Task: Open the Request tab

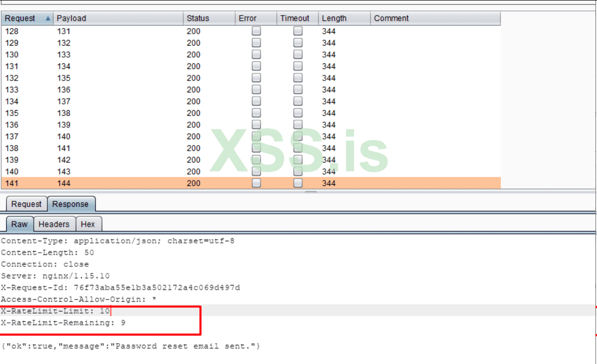Action: click(x=27, y=204)
